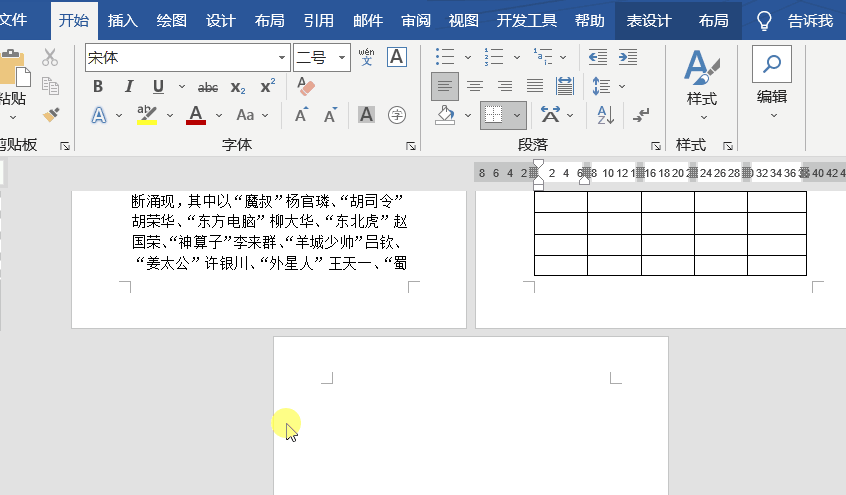This screenshot has width=846, height=495.
Task: Toggle subscript formatting
Action: tap(238, 87)
